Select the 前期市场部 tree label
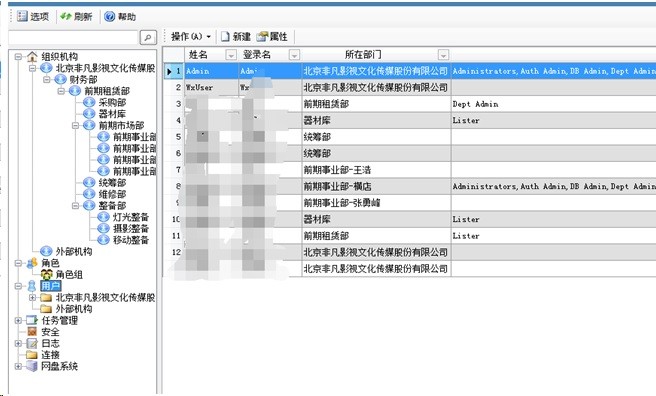Image resolution: width=656 pixels, height=396 pixels. [x=121, y=125]
